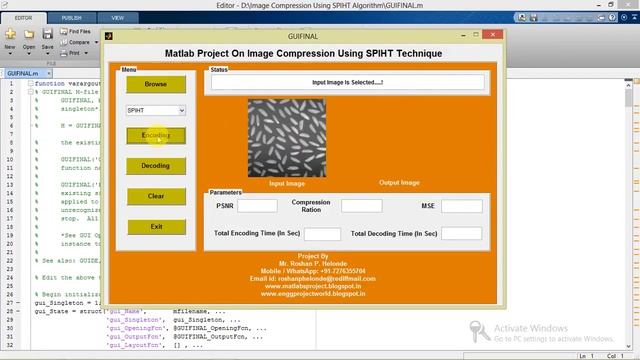Click the email roshanphelonde@rediffmail.com text
Screen dimensions: 640x360
(x=327, y=279)
